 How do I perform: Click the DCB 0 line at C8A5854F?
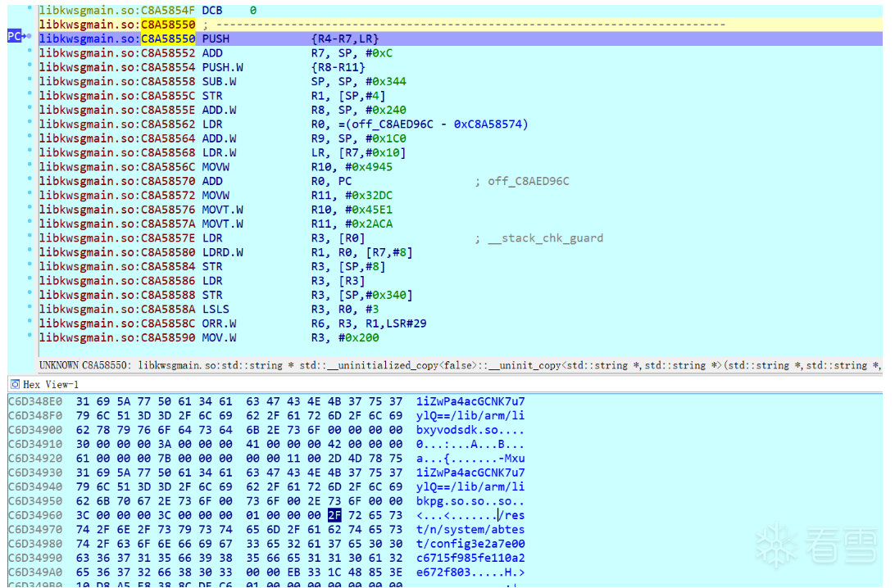[148, 11]
